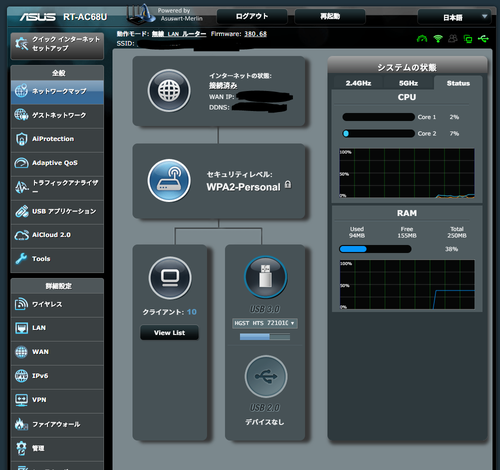Open the Tools wrench icon
This screenshot has height=470, width=500.
tap(21, 259)
